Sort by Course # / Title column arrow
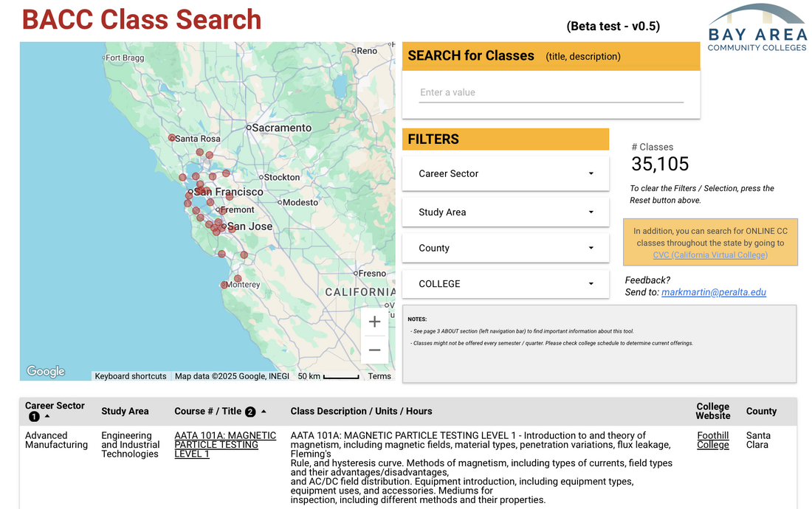The image size is (812, 509). pyautogui.click(x=264, y=412)
